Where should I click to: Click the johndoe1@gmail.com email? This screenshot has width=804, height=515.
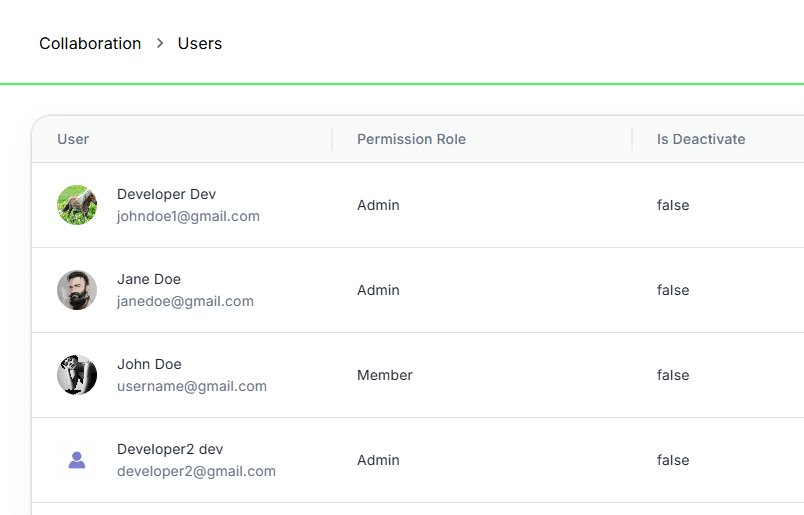click(x=188, y=216)
